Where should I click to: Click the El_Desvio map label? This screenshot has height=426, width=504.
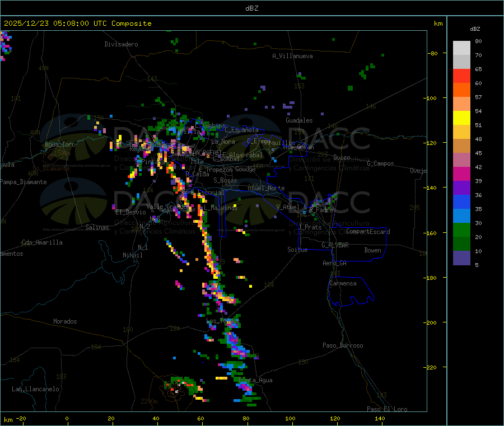click(x=131, y=212)
